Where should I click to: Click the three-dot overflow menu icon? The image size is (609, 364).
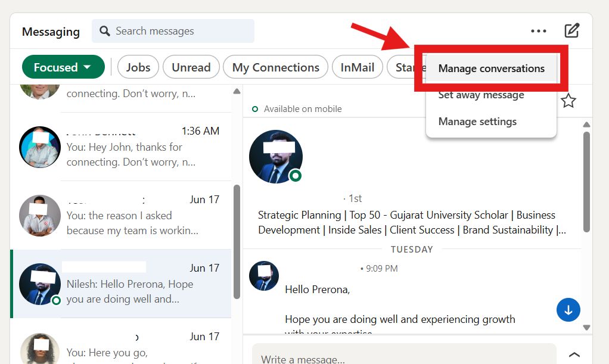tap(538, 30)
